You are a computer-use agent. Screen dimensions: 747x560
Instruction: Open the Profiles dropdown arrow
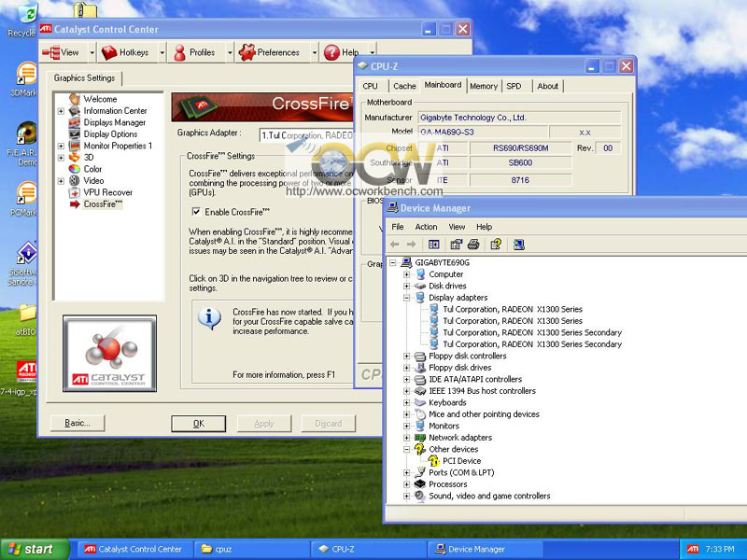tap(230, 53)
